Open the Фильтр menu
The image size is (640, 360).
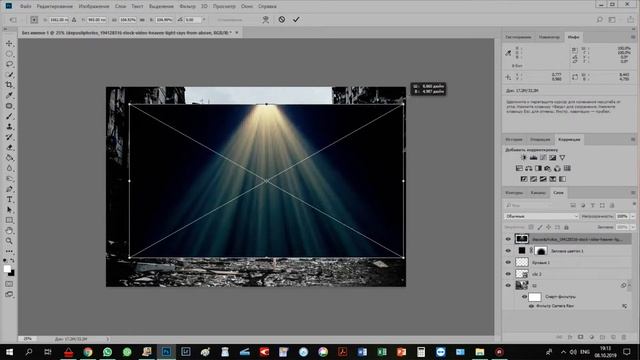point(187,6)
